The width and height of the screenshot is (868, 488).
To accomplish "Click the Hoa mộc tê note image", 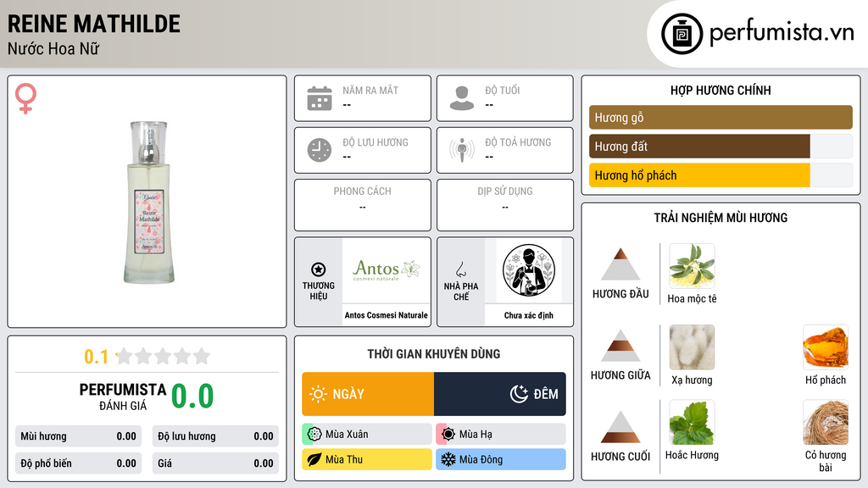I will pos(692,265).
